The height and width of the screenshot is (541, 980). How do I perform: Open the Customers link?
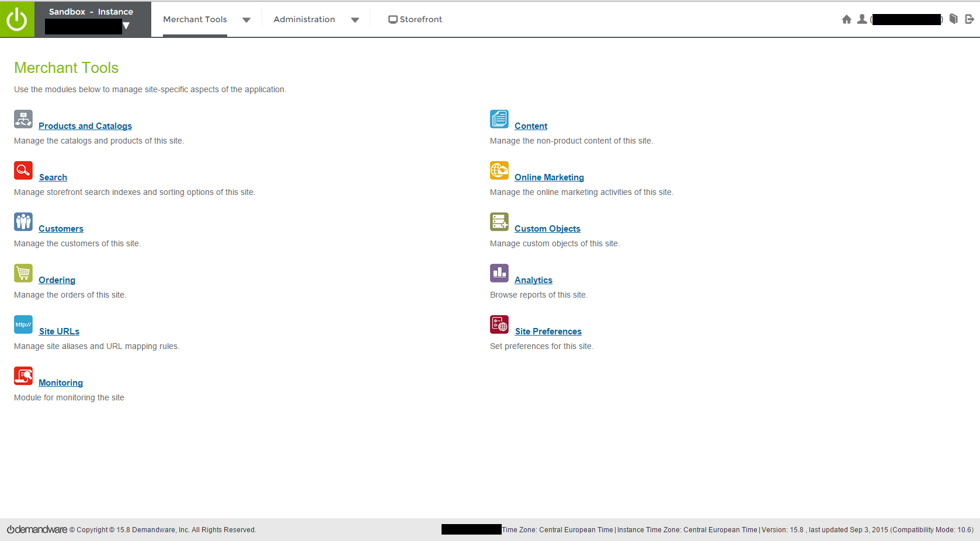coord(61,229)
